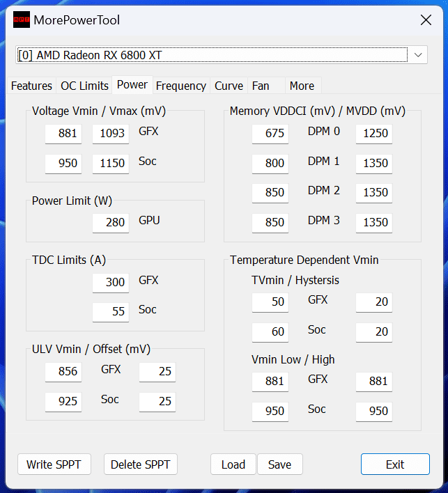The width and height of the screenshot is (448, 493).
Task: Open the Frequency tab
Action: (x=181, y=86)
